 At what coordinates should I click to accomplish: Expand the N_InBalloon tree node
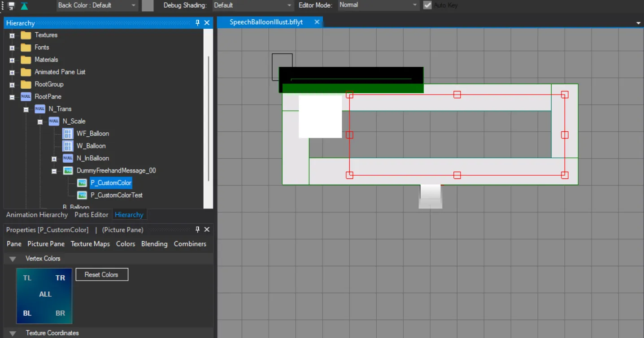click(x=54, y=159)
